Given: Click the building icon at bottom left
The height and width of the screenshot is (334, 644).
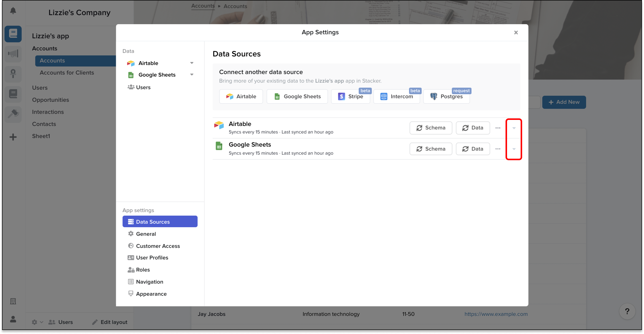Looking at the screenshot, I should [x=13, y=301].
